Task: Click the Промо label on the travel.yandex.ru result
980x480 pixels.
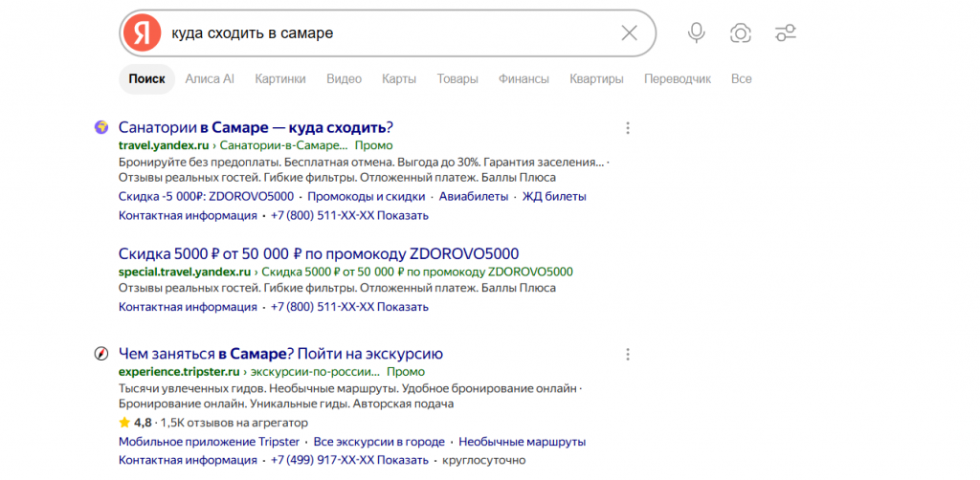Action: click(374, 145)
